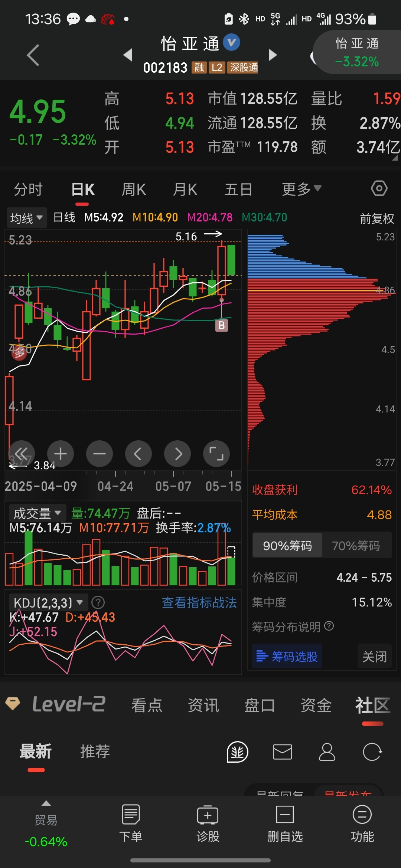Tap 筹码选股 button
Viewport: 401px width, 868px height.
pos(287,656)
